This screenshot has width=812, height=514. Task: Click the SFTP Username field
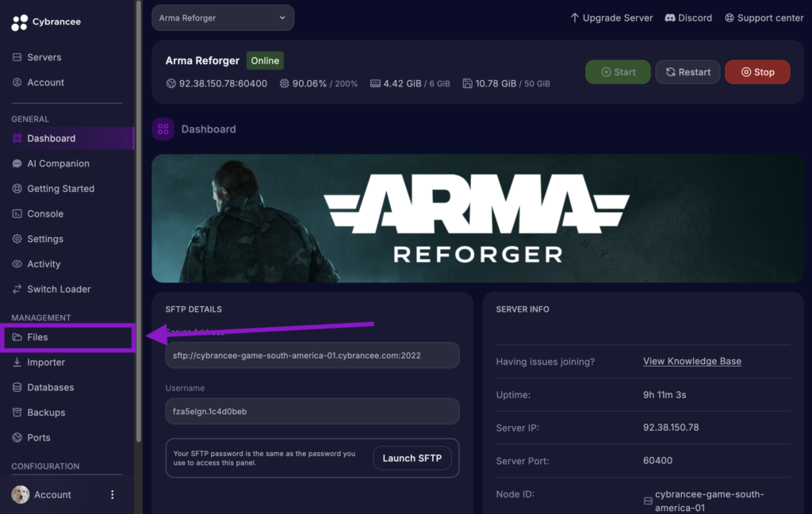[312, 412]
